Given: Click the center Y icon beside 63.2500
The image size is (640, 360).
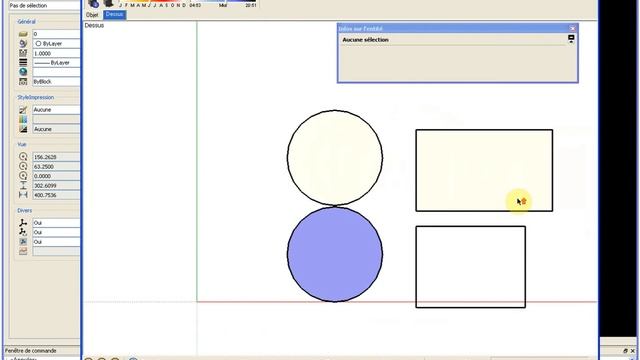Looking at the screenshot, I should [23, 166].
